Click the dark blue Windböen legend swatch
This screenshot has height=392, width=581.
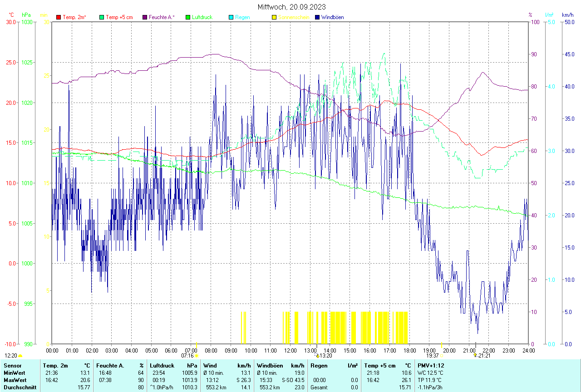[x=317, y=17]
